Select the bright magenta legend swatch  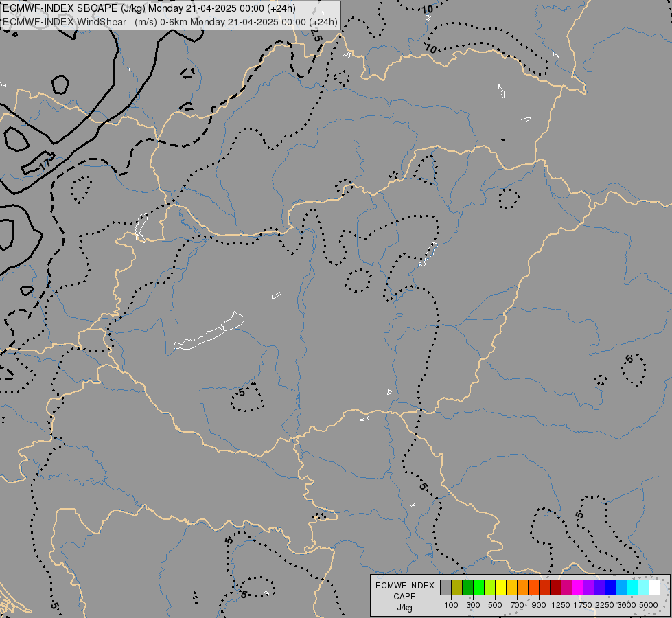[x=577, y=588]
